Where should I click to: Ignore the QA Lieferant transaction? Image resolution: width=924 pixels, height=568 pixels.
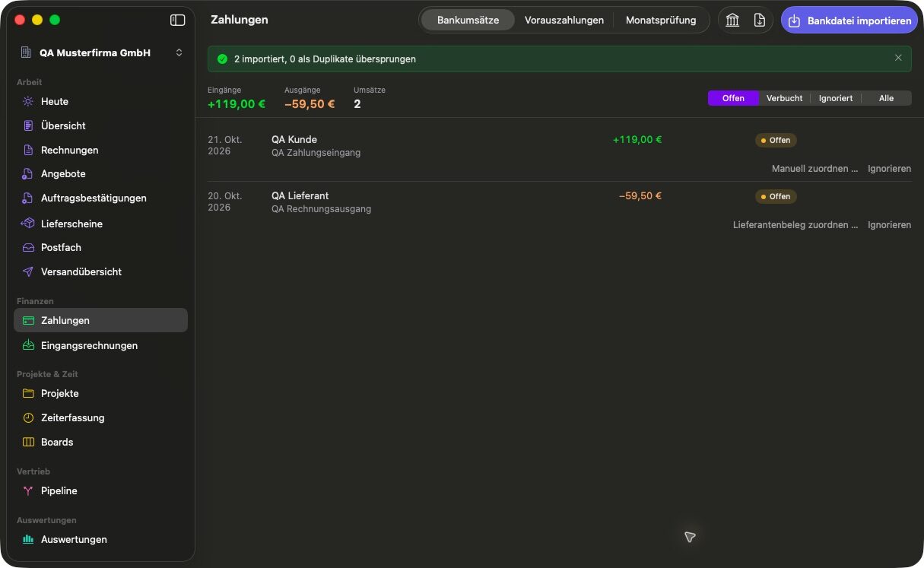[889, 225]
